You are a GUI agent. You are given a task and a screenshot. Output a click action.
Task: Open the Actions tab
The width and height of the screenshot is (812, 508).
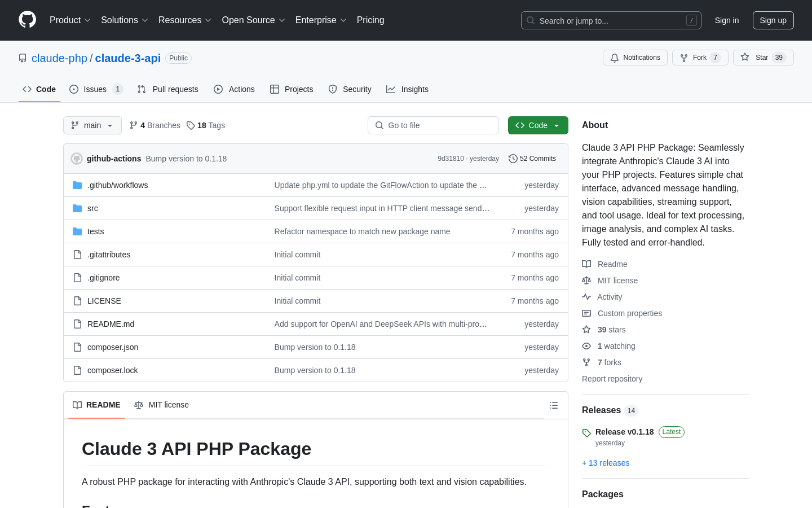click(x=235, y=89)
